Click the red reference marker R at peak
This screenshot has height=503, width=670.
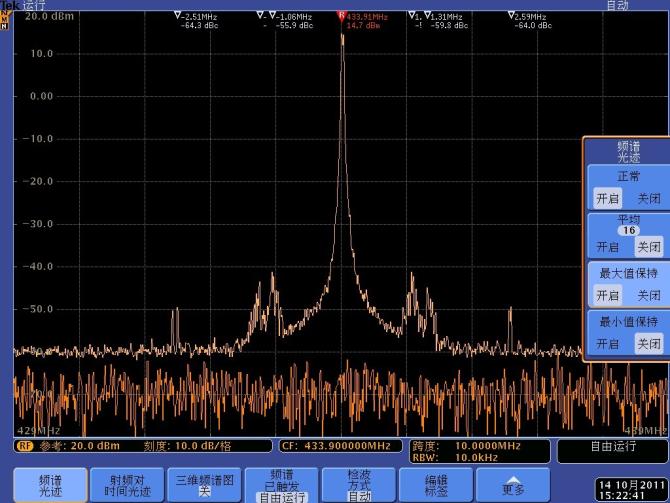(341, 16)
